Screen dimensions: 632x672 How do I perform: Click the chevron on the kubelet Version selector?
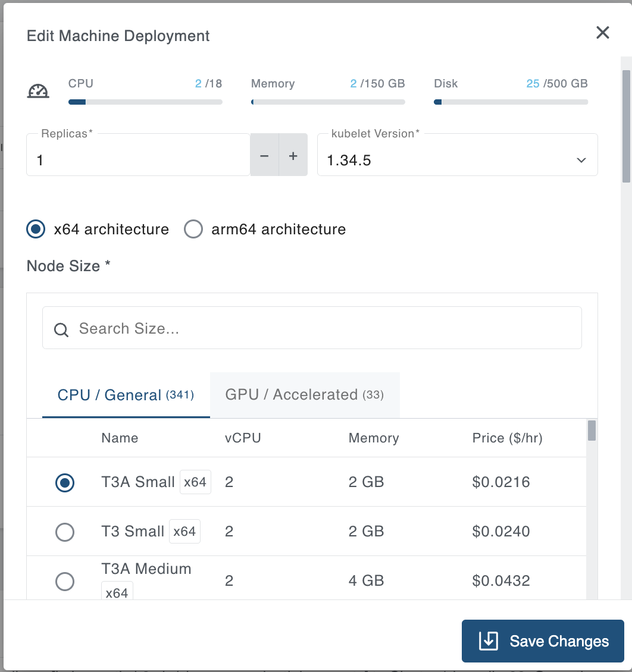click(x=581, y=160)
